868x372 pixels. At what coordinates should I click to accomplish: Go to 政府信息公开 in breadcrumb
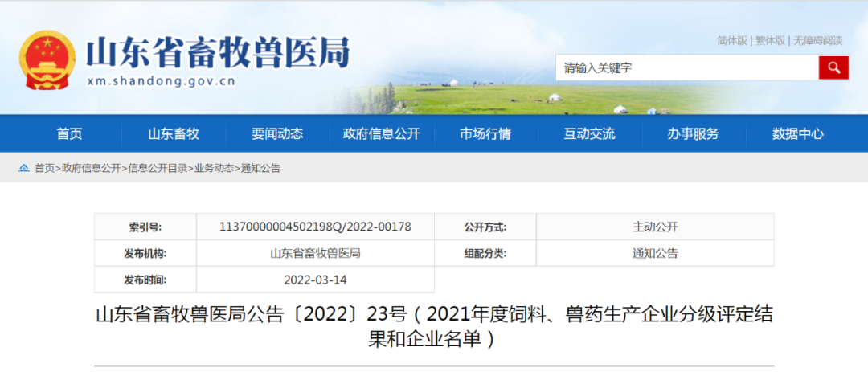click(91, 168)
